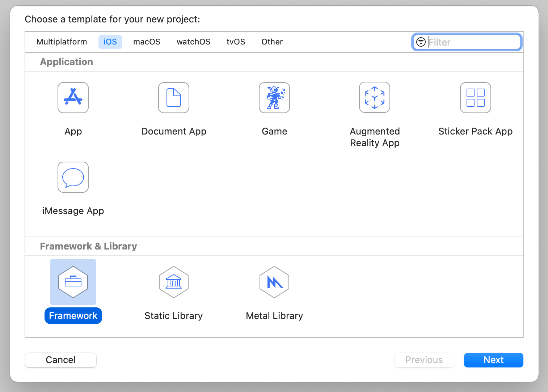Viewport: 548px width, 392px height.
Task: Choose the Document App template icon
Action: tap(174, 98)
